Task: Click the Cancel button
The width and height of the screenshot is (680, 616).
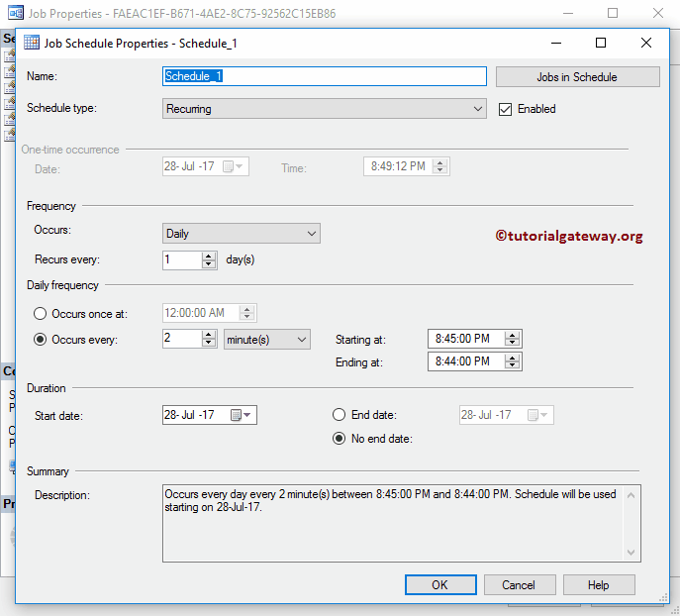Action: click(519, 584)
